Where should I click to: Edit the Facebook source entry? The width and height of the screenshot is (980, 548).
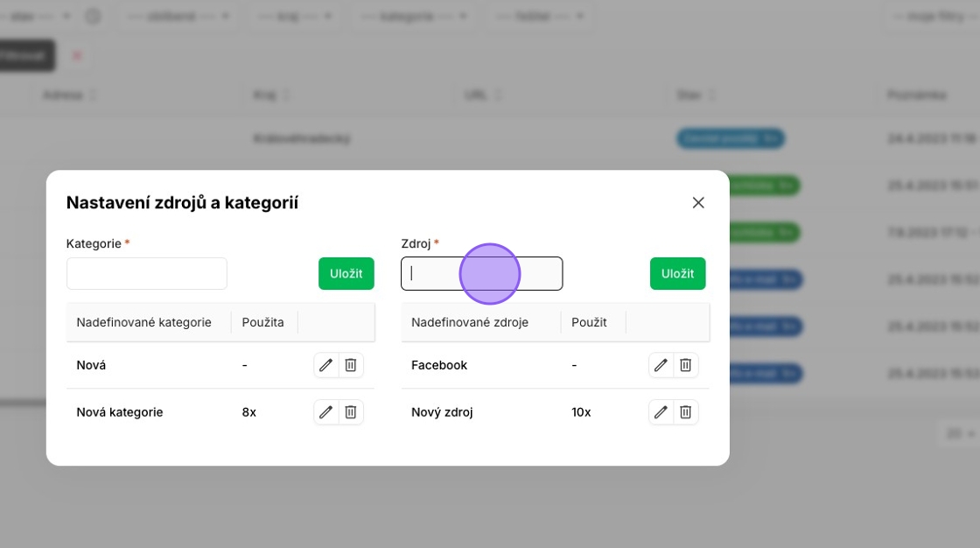661,365
